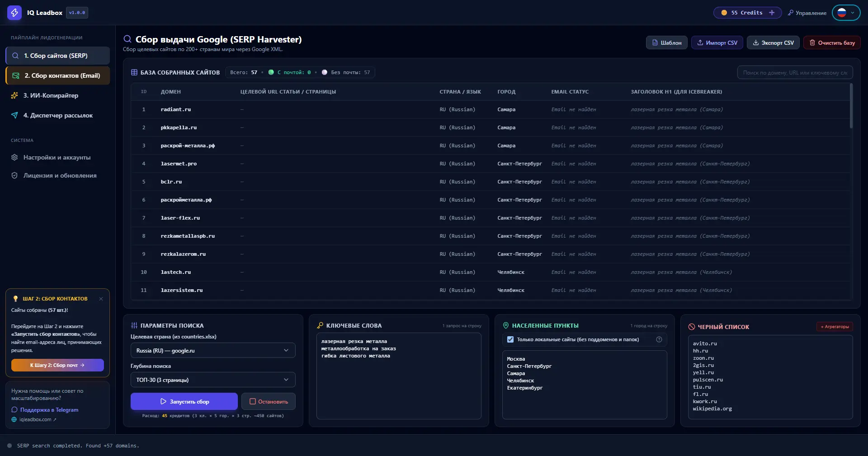Select the laser-flex.ru domain cell
The height and width of the screenshot is (456, 868).
[x=180, y=218]
